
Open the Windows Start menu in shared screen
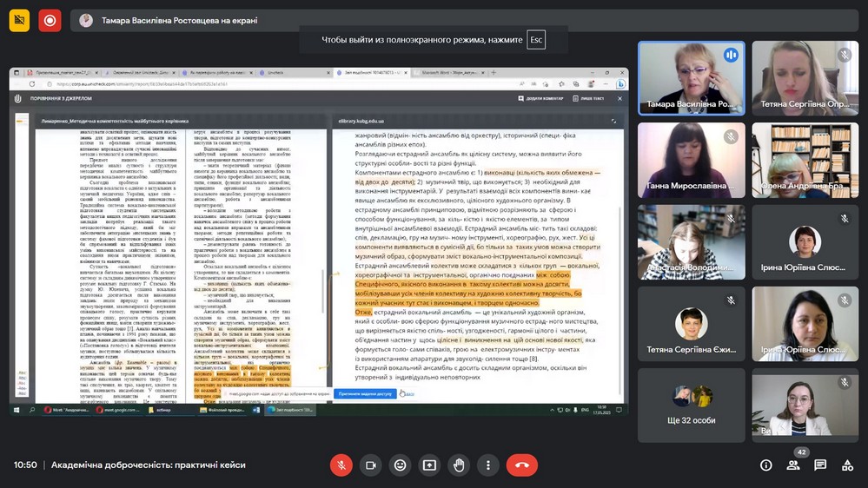pos(17,409)
